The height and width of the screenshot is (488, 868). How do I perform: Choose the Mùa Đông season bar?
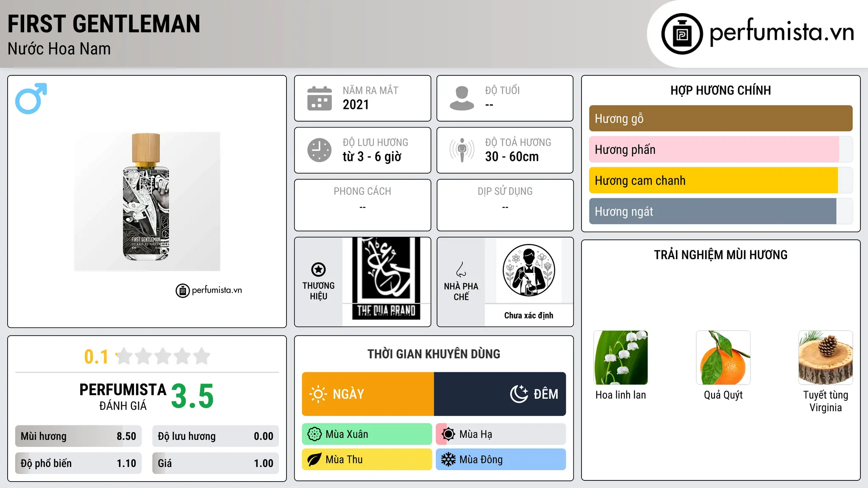[x=501, y=460]
